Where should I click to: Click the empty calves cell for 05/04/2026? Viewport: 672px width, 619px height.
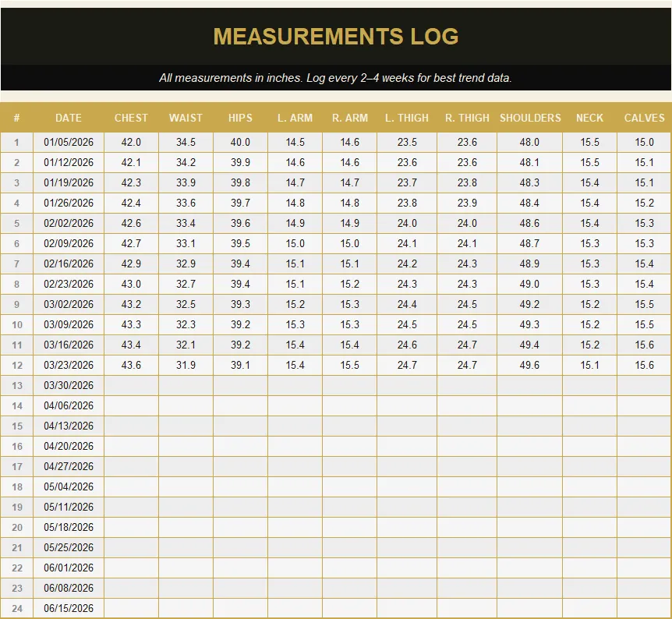(x=644, y=487)
